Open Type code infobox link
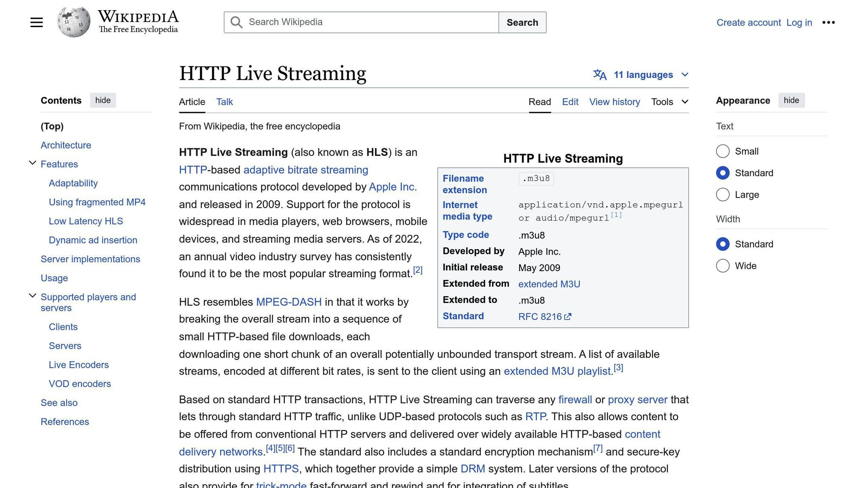This screenshot has height=488, width=868. pos(466,235)
